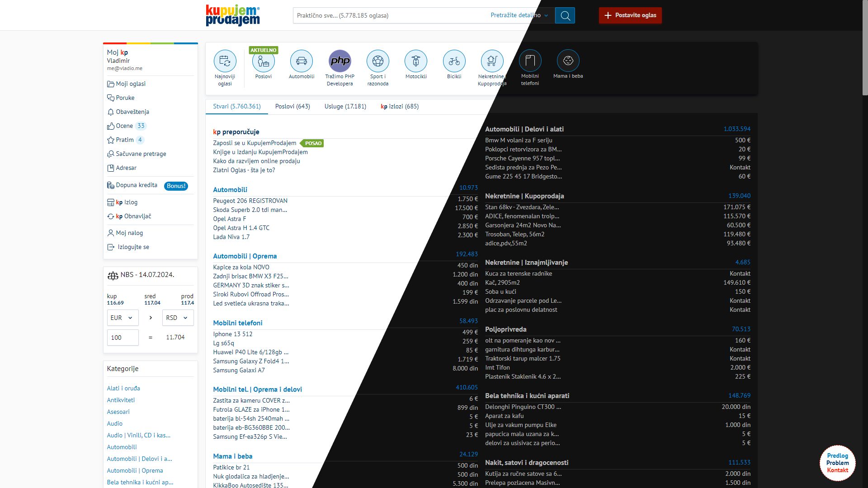Open Nekretnine | Iznajmljivanje heading
This screenshot has width=868, height=488.
526,263
